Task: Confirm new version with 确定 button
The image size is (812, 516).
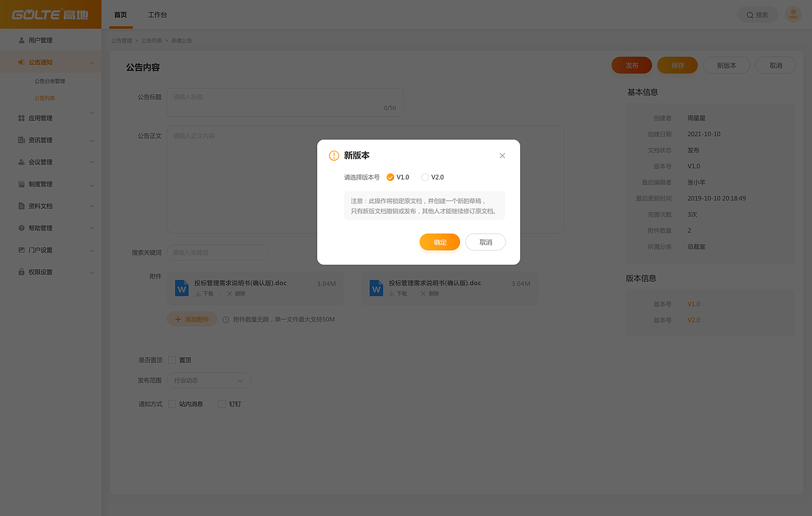Action: (440, 242)
